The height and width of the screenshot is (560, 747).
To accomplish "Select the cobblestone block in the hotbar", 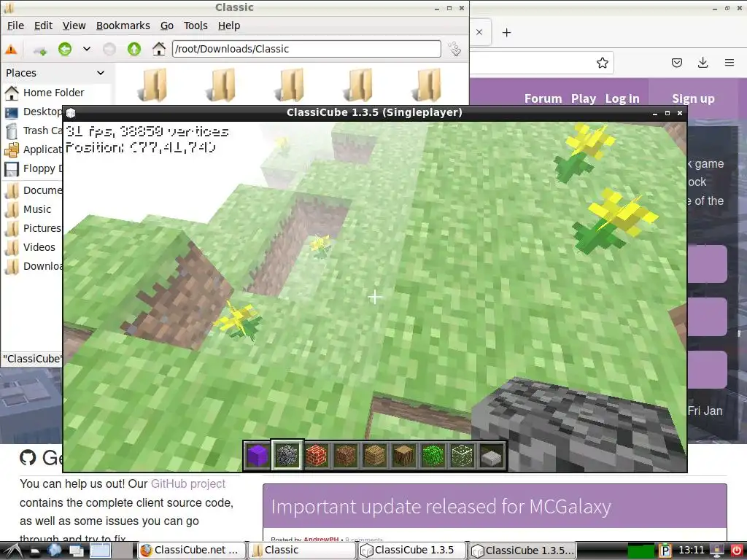I will pyautogui.click(x=287, y=455).
